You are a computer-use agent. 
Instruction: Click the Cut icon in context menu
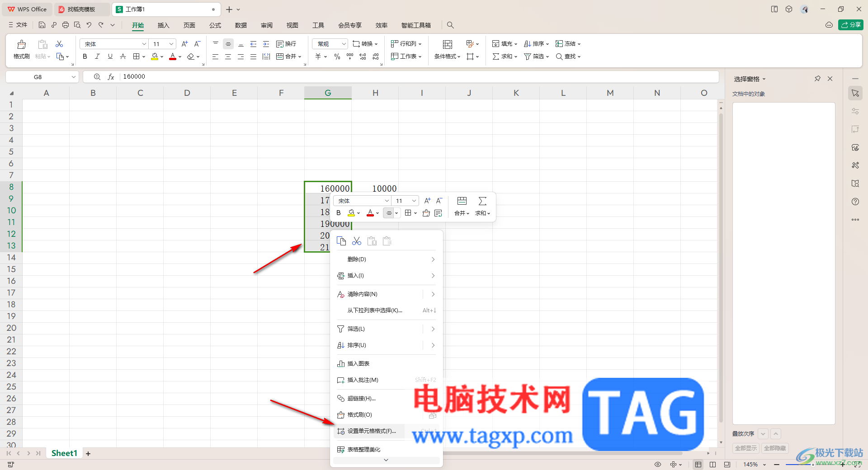tap(357, 241)
